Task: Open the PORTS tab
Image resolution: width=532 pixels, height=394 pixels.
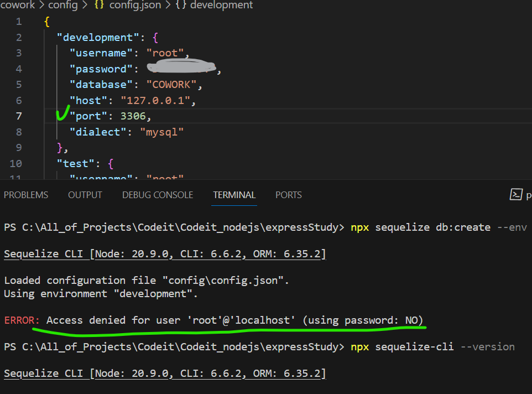Action: coord(288,195)
